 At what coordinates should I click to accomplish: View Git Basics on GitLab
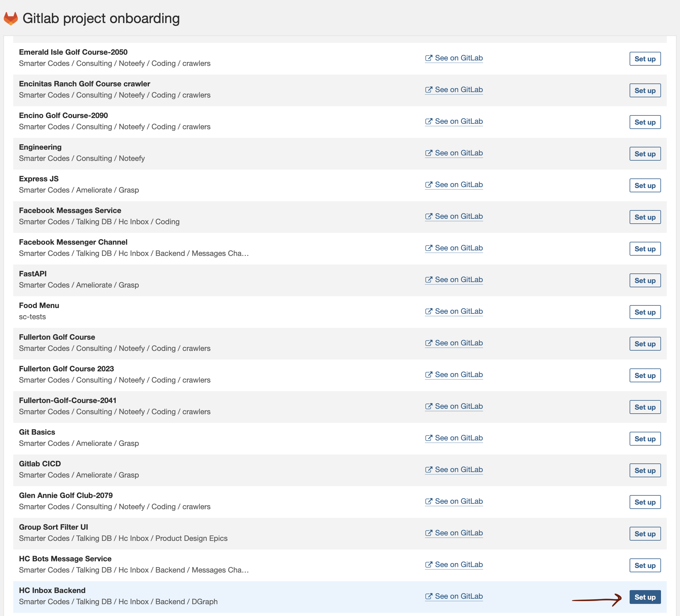(454, 438)
